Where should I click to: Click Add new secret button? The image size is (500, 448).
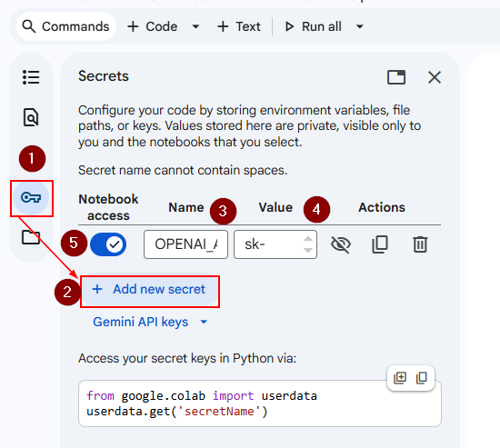tap(150, 290)
